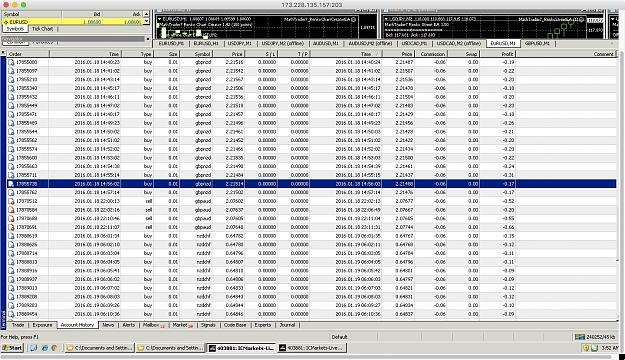This screenshot has width=625, height=360.
Task: Switch to the EURUSD,H1 chart tab
Action: [206, 43]
